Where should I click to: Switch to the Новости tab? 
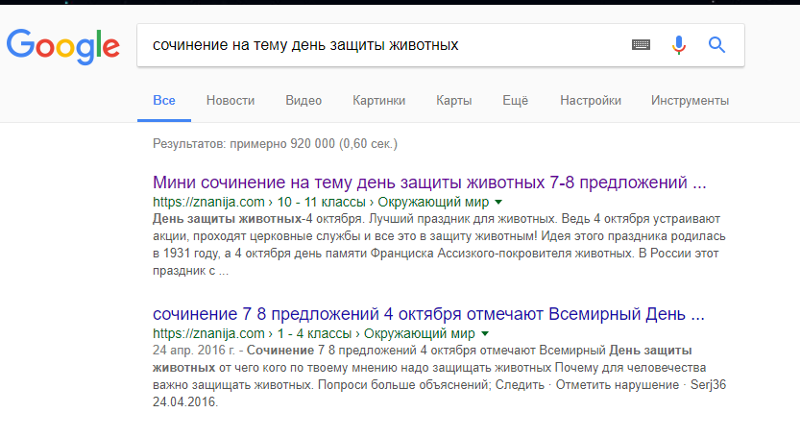[x=231, y=101]
